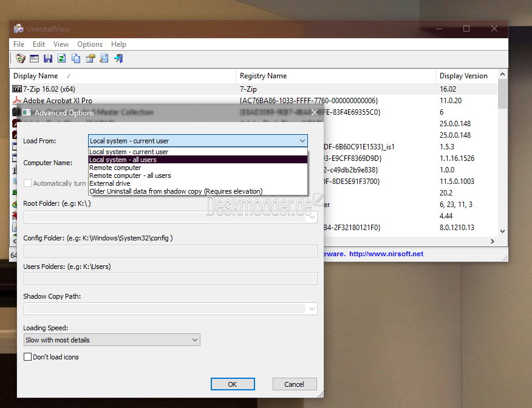Close the Advanced Options dialog

(315, 112)
